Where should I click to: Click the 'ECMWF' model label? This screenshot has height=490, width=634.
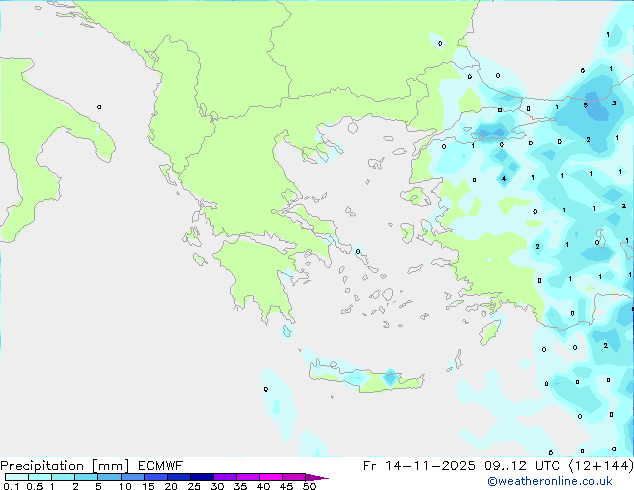[160, 466]
